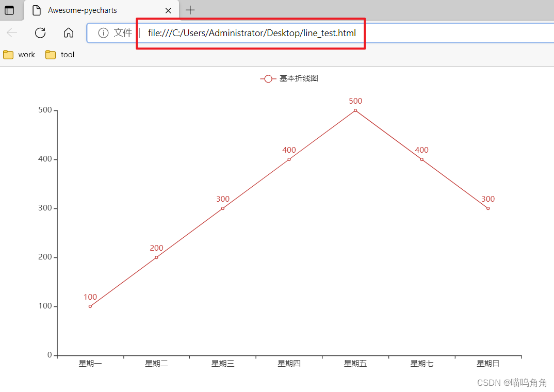Click the back navigation arrow
554x392 pixels.
11,32
